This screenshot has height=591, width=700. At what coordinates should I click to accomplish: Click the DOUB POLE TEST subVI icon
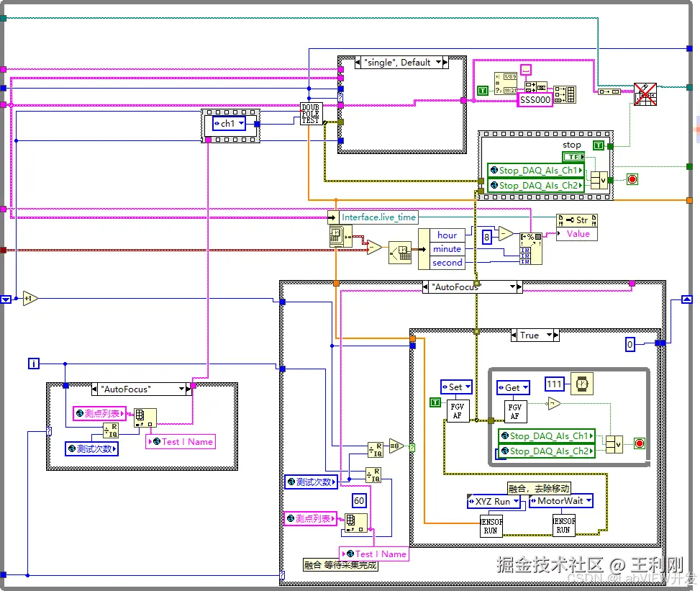tap(312, 114)
